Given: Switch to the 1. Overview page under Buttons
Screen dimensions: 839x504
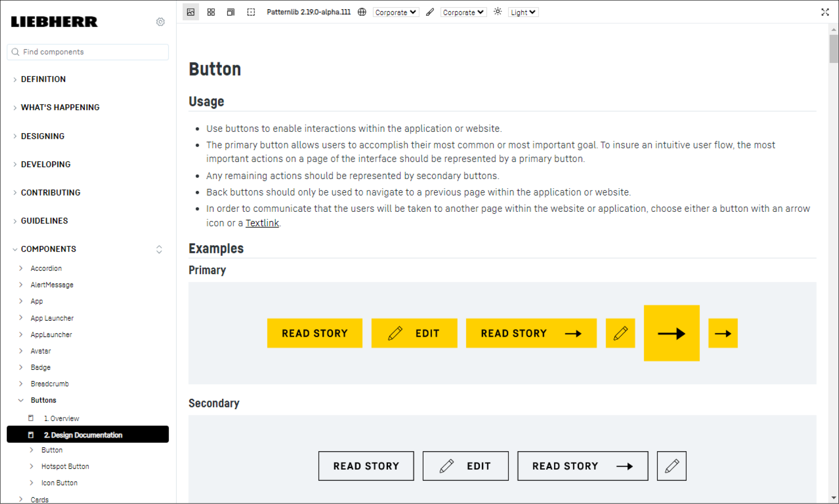Looking at the screenshot, I should 61,418.
